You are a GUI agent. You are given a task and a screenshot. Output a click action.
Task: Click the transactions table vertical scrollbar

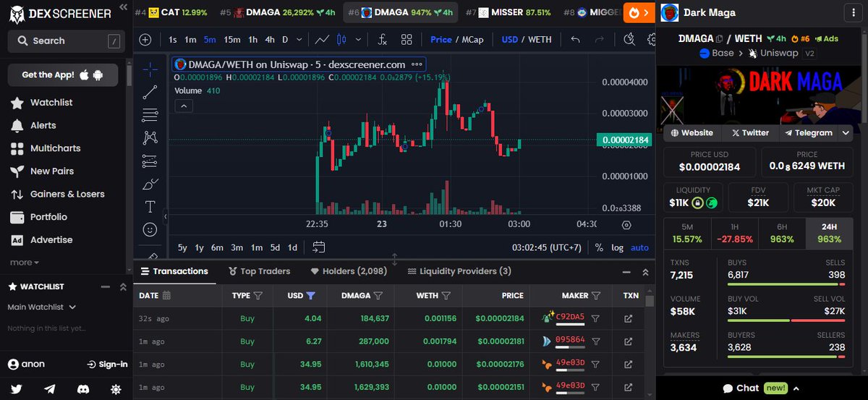click(650, 301)
